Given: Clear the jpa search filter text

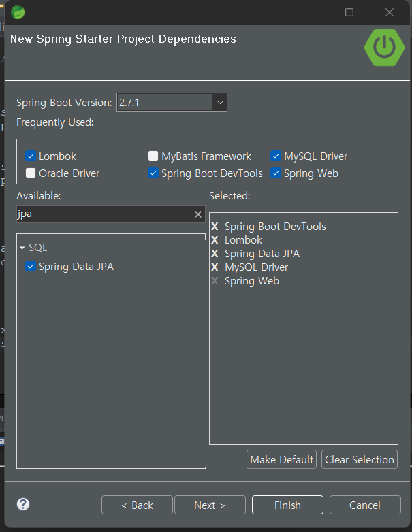Looking at the screenshot, I should (198, 214).
